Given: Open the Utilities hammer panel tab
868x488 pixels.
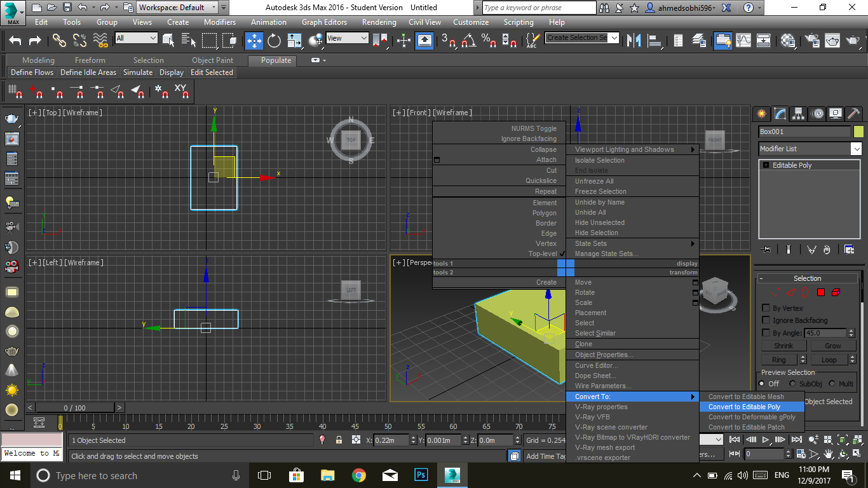Looking at the screenshot, I should point(854,114).
